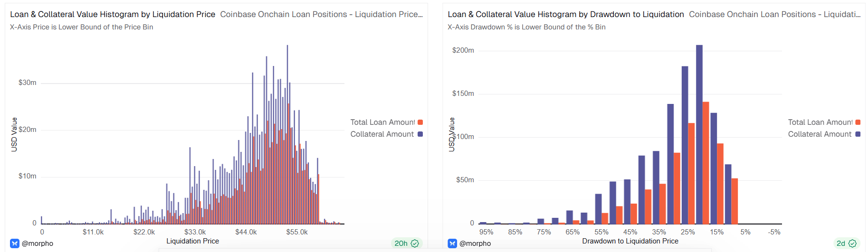Click the verified checkmark icon beside 2d
The image size is (868, 252).
(x=852, y=243)
